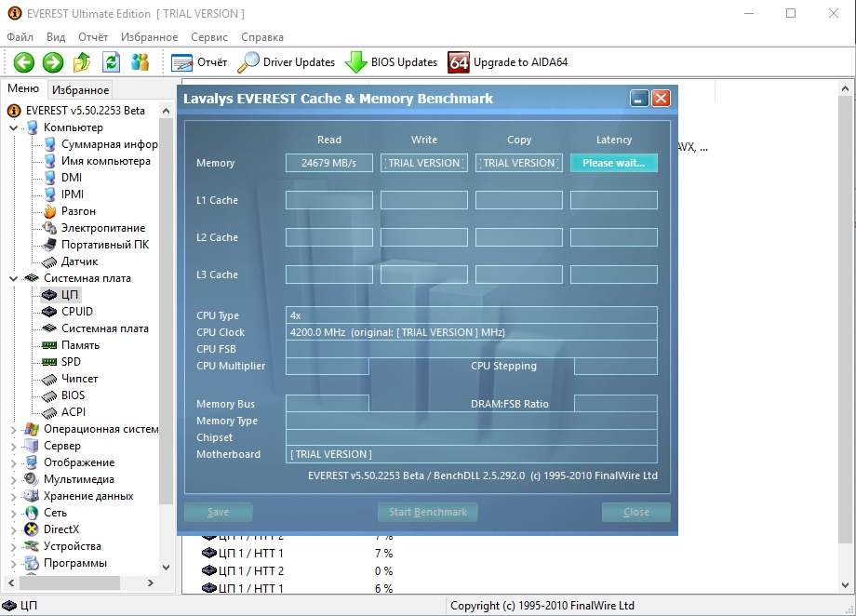Click the Refresh toolbar icon
The width and height of the screenshot is (856, 616).
point(111,62)
